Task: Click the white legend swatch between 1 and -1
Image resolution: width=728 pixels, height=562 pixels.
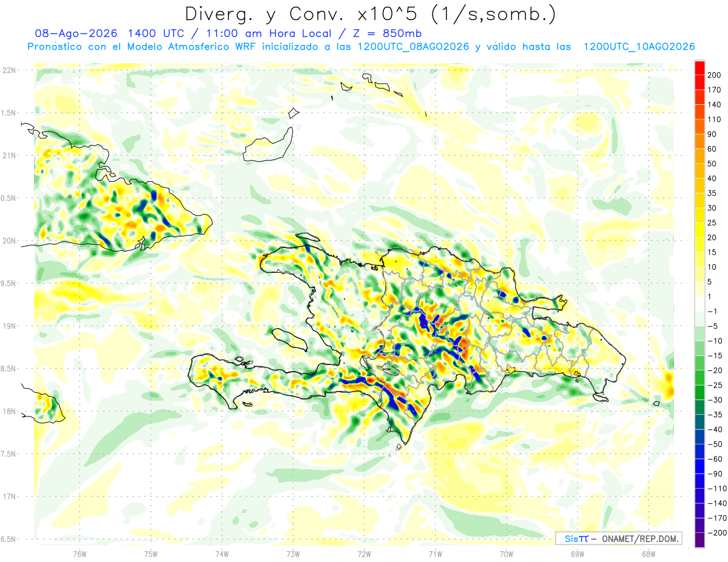Action: 699,304
